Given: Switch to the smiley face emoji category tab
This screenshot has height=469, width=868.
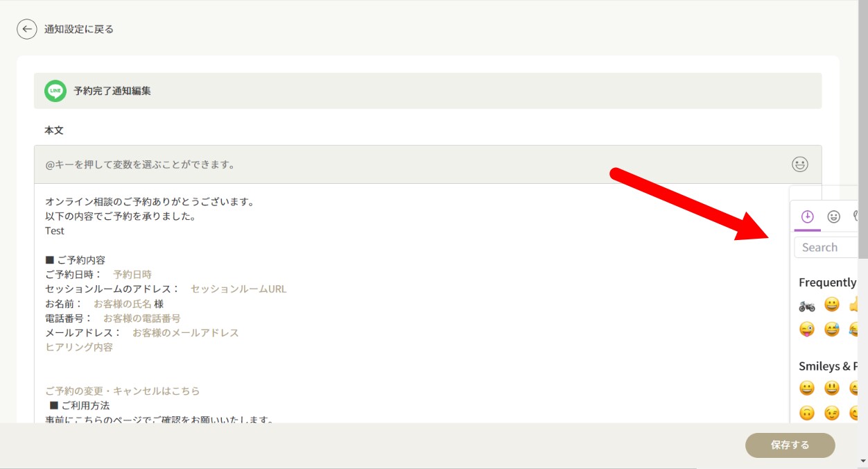Looking at the screenshot, I should coord(834,216).
